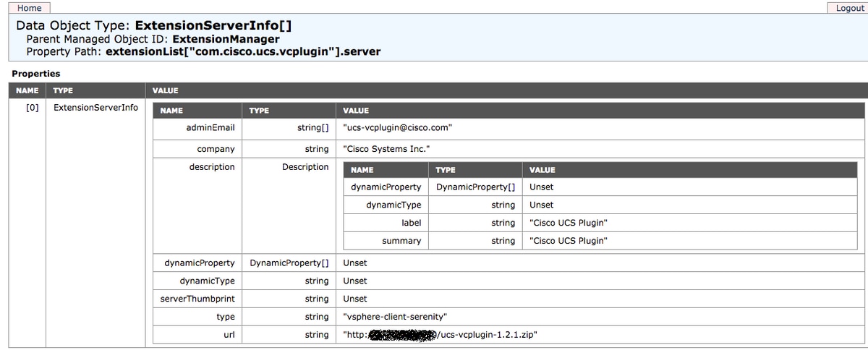This screenshot has height=358, width=868.
Task: Click the Home button
Action: (x=28, y=8)
